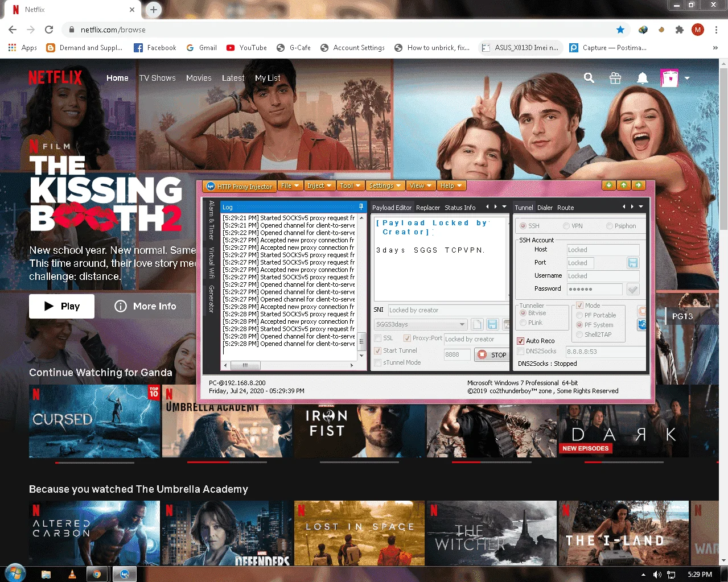
Task: Open the File dropdown menu
Action: (290, 185)
